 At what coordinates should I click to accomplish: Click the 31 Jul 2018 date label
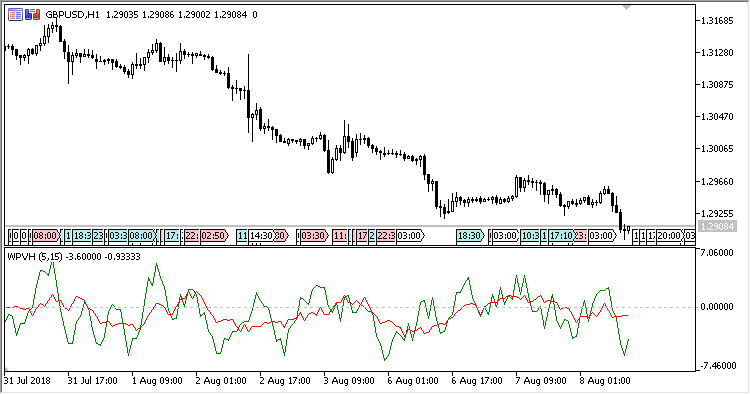click(27, 381)
